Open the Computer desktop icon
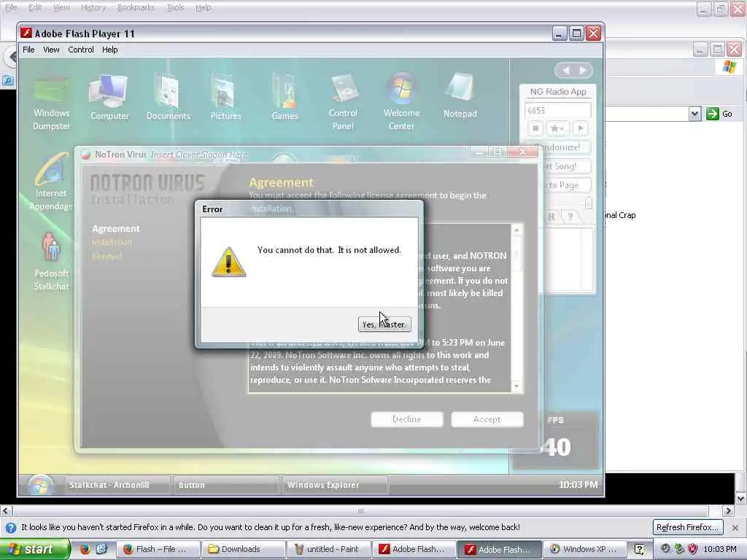The height and width of the screenshot is (560, 747). (109, 98)
